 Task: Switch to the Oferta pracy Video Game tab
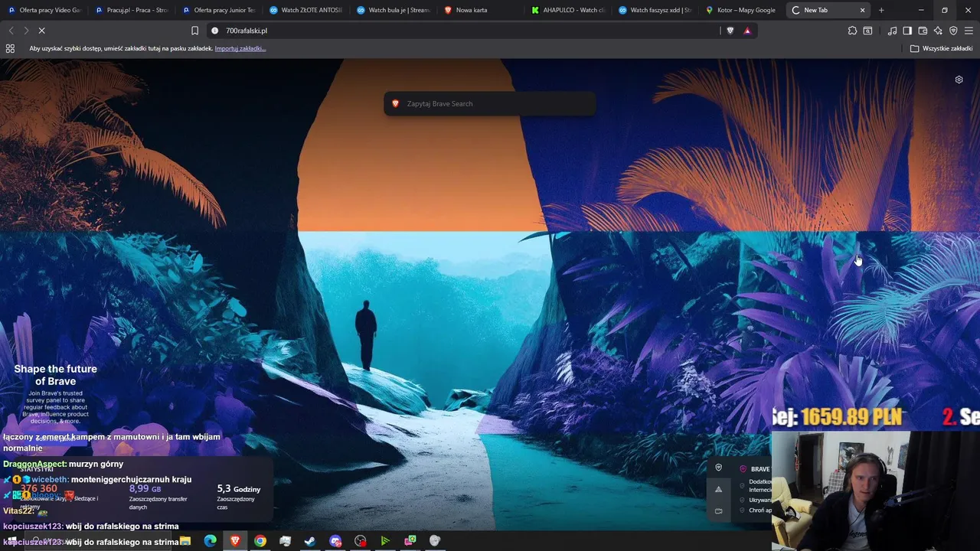[x=44, y=10]
